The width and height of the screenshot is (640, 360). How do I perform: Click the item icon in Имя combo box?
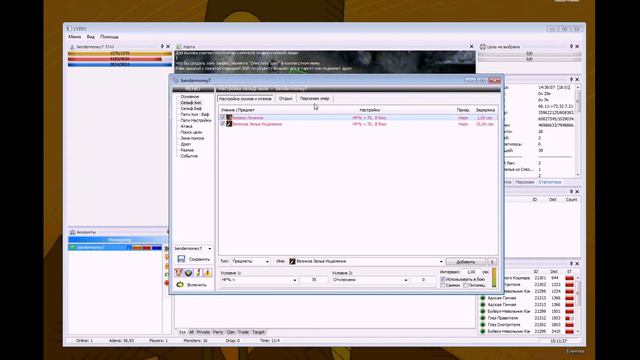click(292, 261)
